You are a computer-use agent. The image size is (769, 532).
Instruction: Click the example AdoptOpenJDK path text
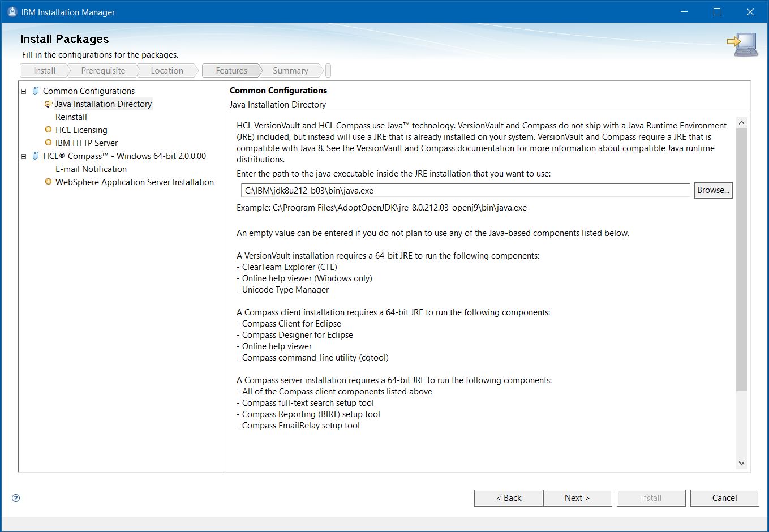[399, 208]
